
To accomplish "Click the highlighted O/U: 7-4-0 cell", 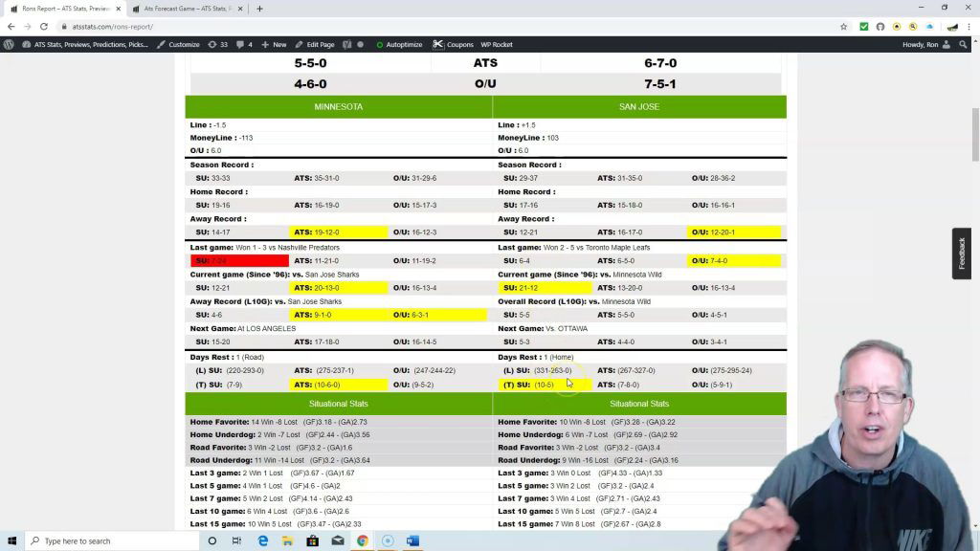I will [734, 260].
